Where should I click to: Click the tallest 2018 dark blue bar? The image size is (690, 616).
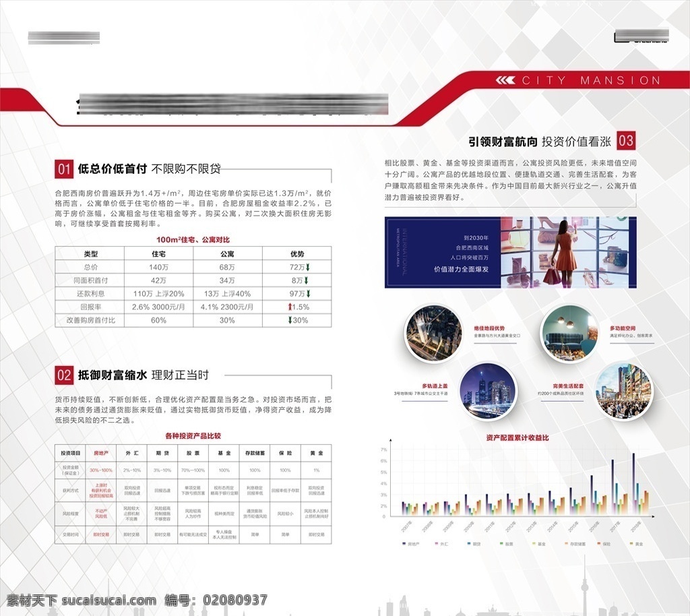(633, 484)
